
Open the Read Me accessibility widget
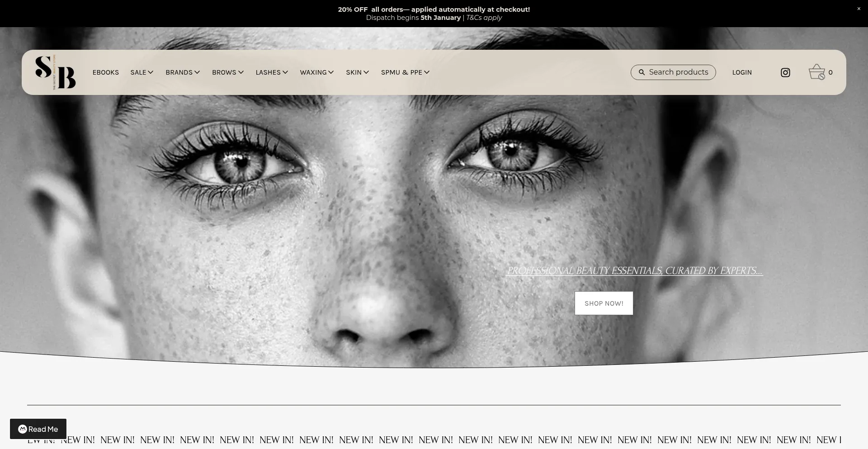38,429
